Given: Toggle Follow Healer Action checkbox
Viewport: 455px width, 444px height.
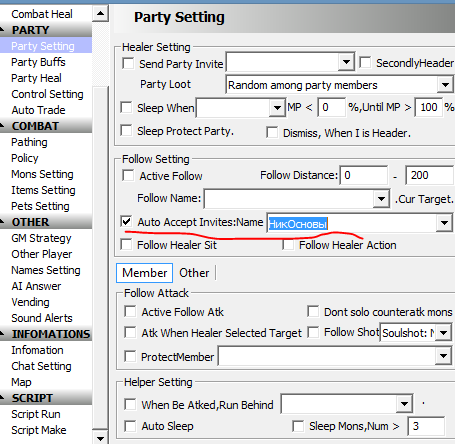Looking at the screenshot, I should [288, 244].
